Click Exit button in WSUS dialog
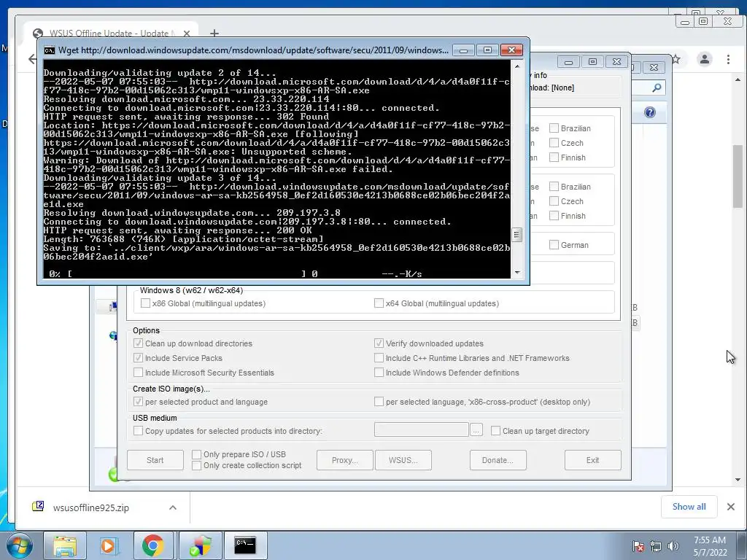 (x=592, y=460)
